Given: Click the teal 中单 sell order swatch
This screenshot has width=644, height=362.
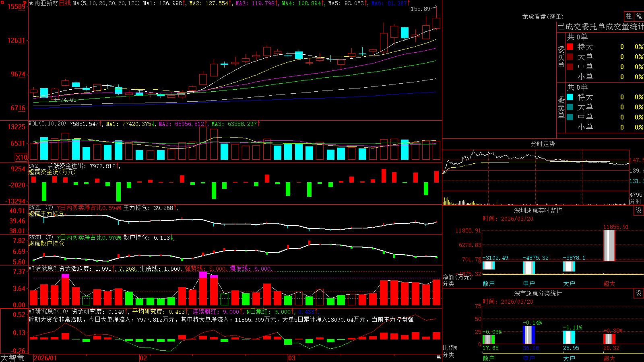Looking at the screenshot, I should (x=570, y=117).
